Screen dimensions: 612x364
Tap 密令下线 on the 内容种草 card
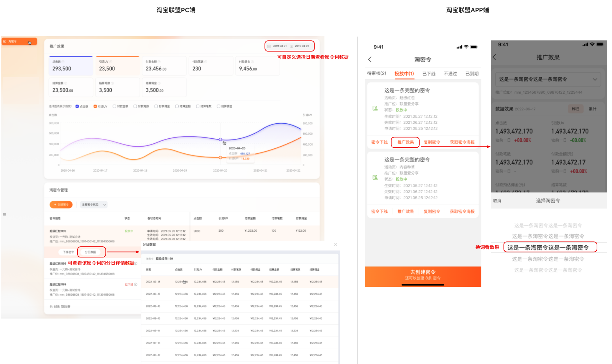[x=379, y=212]
